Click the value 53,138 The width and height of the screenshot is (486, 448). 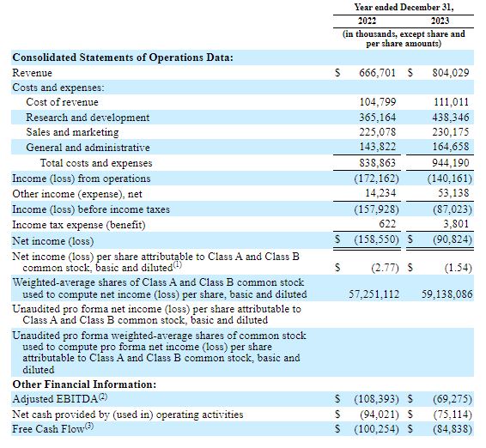point(453,193)
